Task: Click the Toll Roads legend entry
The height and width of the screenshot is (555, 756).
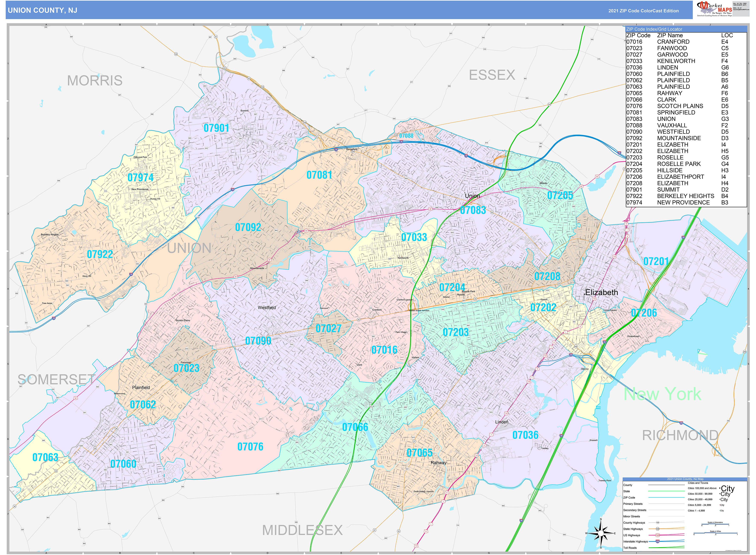Action: coord(654,548)
